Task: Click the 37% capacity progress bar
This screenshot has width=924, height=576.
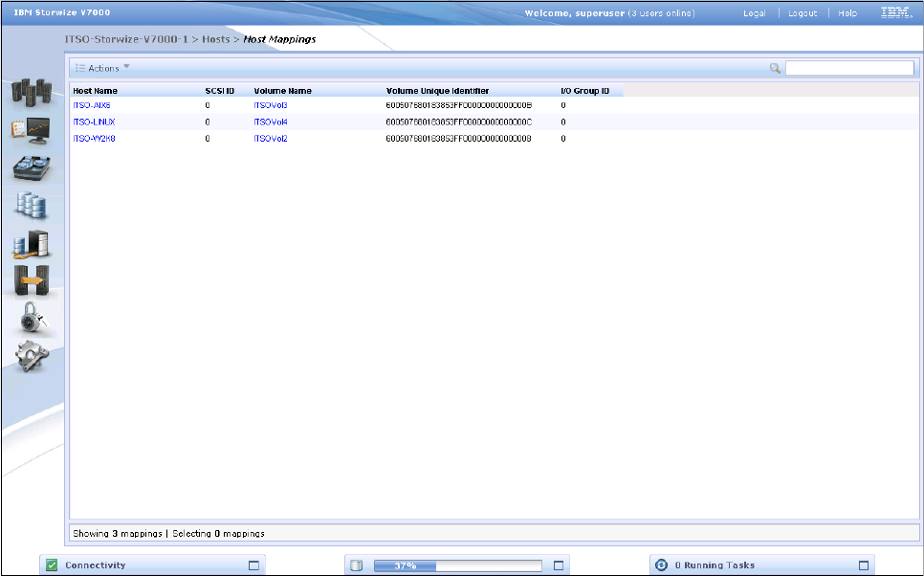Action: [x=457, y=565]
